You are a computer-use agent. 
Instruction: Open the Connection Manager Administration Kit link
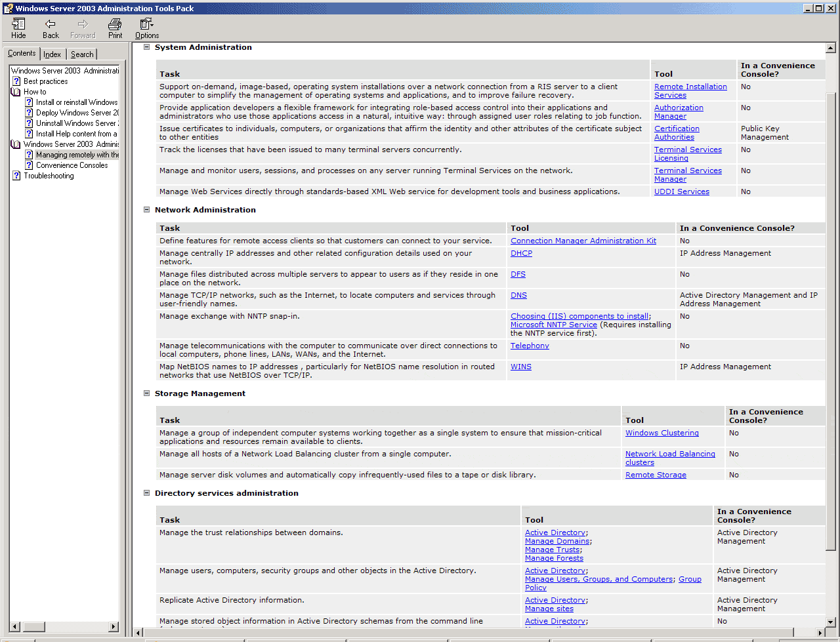[583, 241]
